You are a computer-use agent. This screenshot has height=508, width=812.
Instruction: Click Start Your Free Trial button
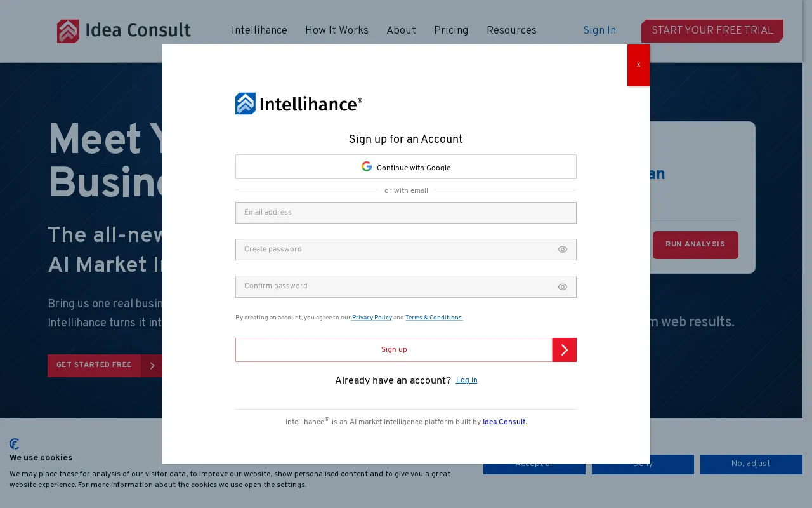(712, 31)
